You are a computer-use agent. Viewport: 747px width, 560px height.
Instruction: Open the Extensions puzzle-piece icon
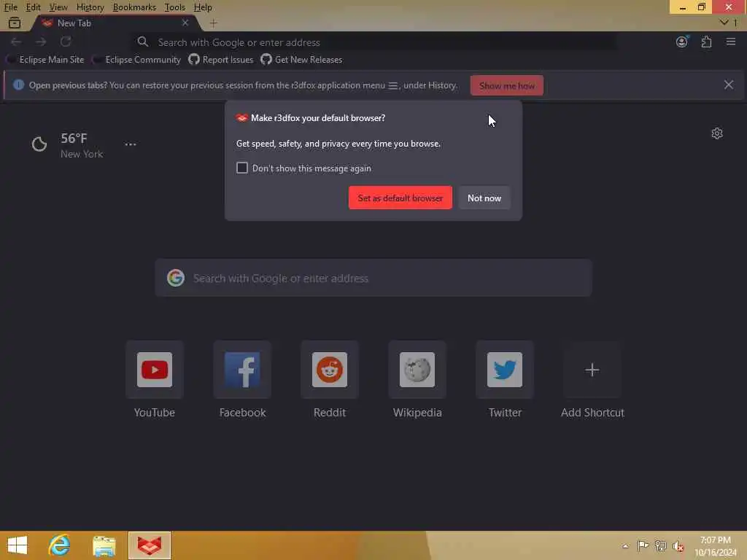coord(706,42)
